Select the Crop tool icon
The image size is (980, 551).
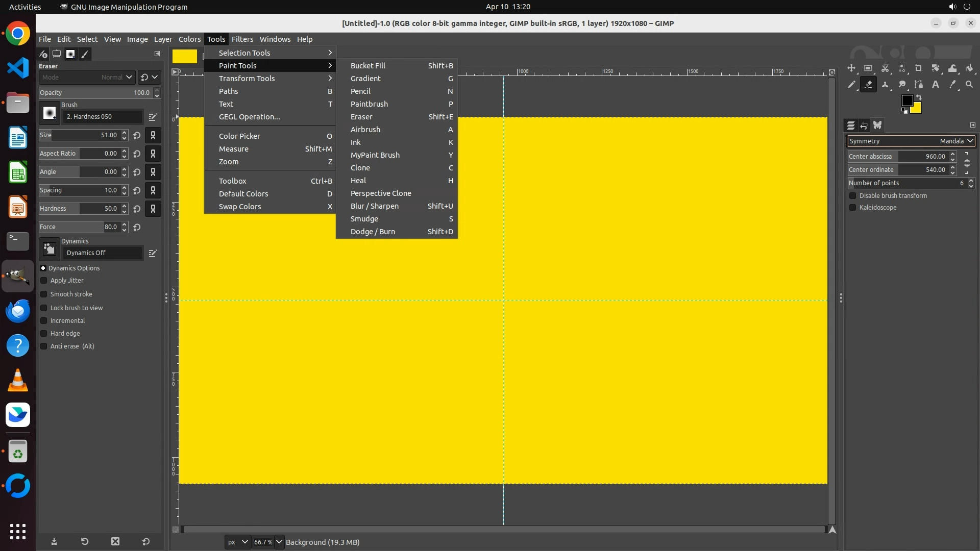click(919, 68)
